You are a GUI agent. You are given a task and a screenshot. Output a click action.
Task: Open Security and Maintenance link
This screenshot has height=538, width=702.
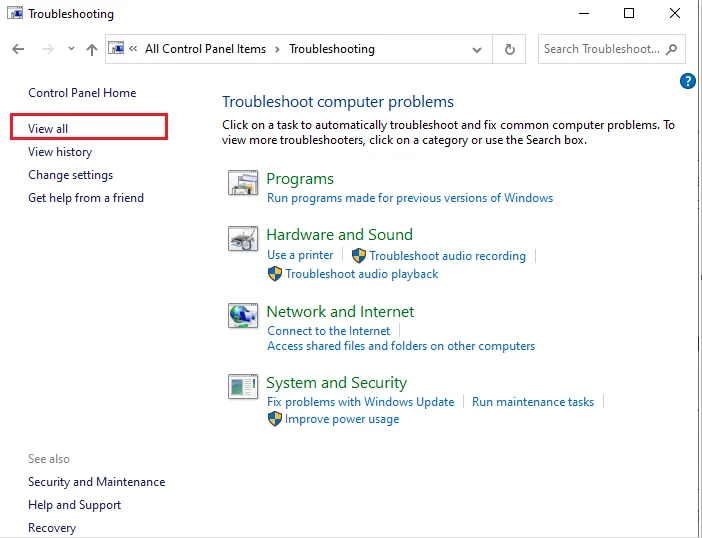click(97, 482)
